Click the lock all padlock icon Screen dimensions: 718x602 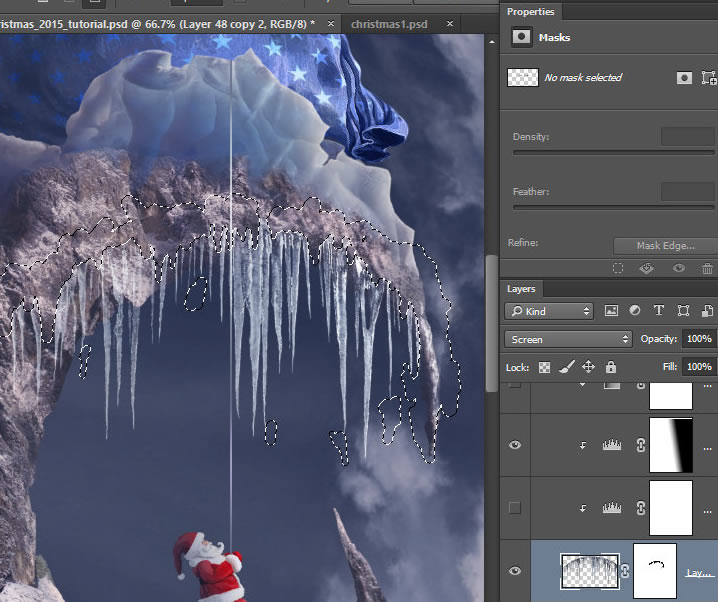(x=610, y=367)
